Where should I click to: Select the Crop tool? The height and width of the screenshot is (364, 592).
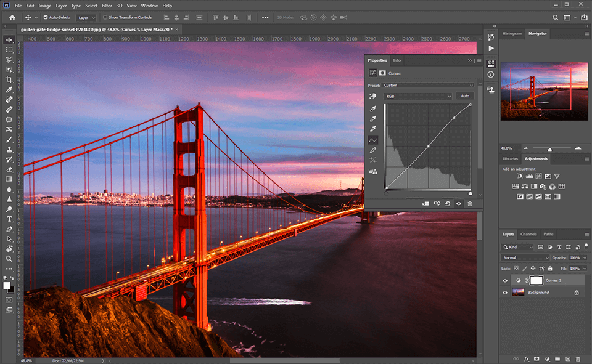tap(9, 79)
